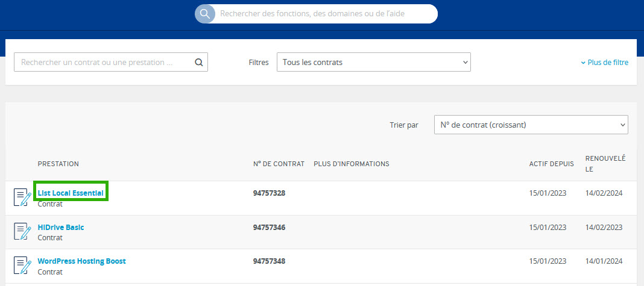Open the List Local Essential contract link
This screenshot has height=286, width=644.
(x=71, y=193)
